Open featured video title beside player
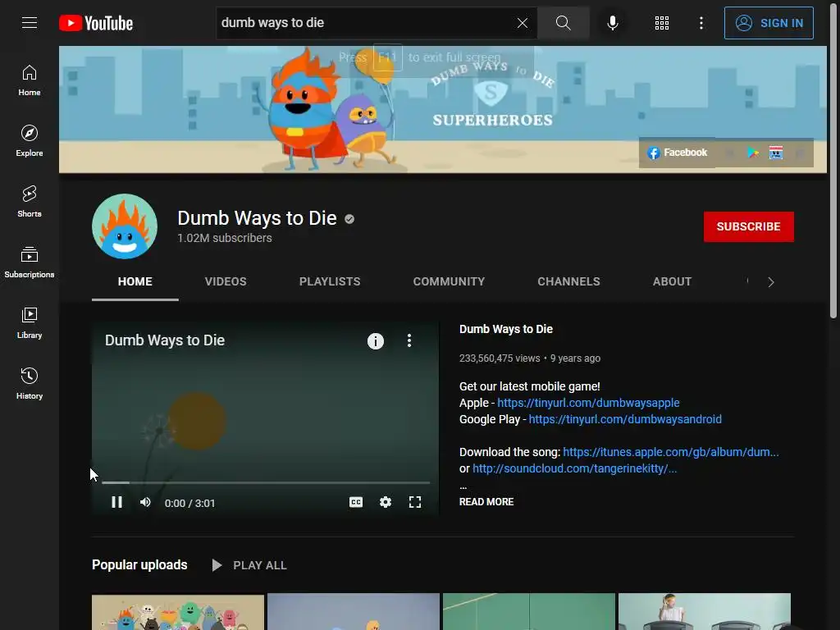This screenshot has height=630, width=840. pos(505,330)
